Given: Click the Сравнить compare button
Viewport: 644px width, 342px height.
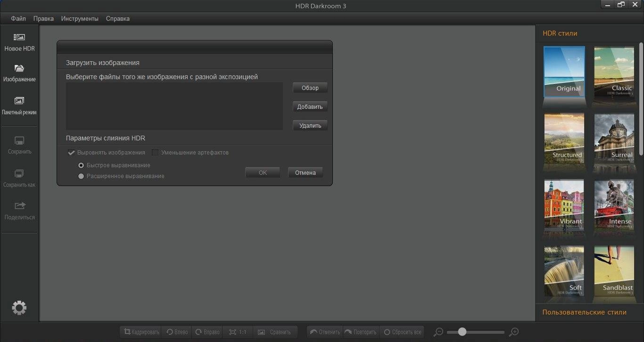Looking at the screenshot, I should [x=275, y=332].
